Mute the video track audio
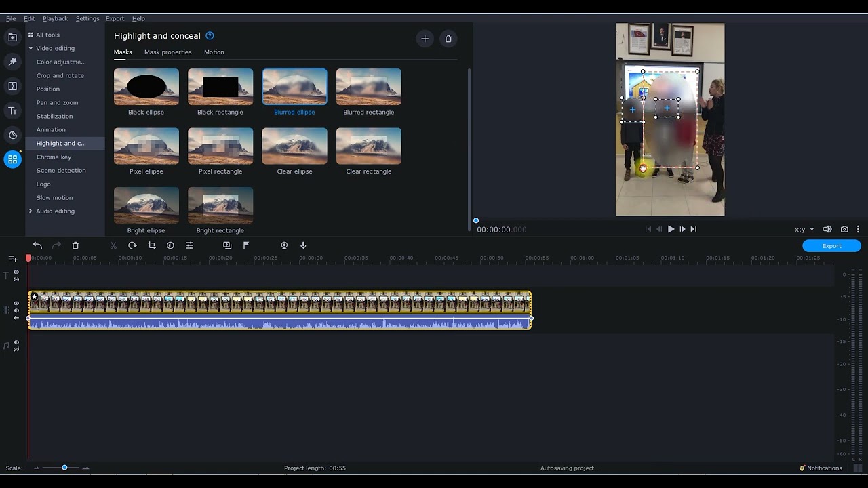The height and width of the screenshot is (488, 868). 16,311
